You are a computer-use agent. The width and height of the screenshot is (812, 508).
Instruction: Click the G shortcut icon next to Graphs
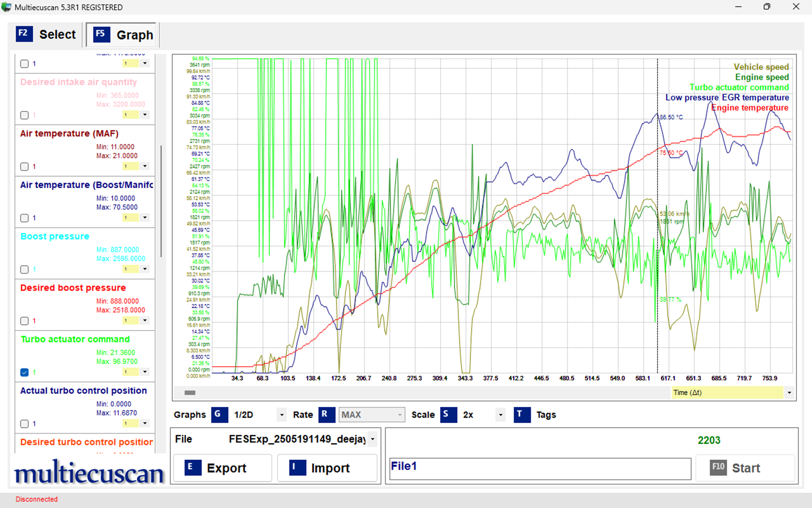click(219, 415)
